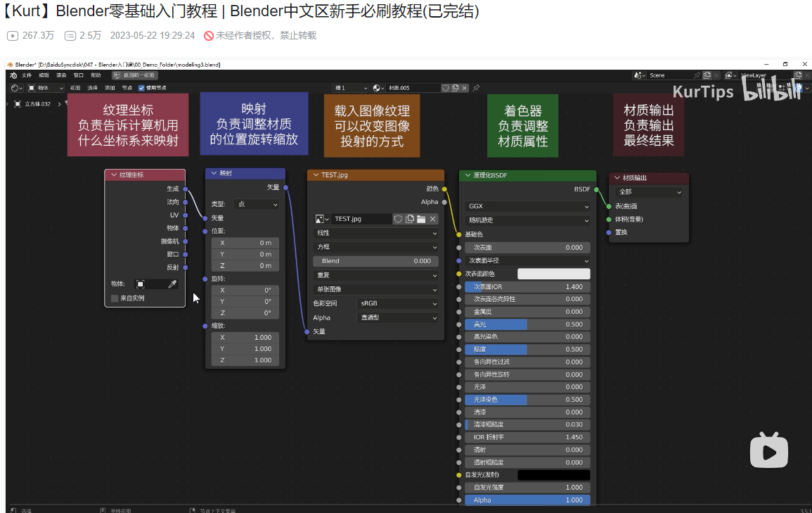Open the sRGB color space dropdown

[398, 303]
